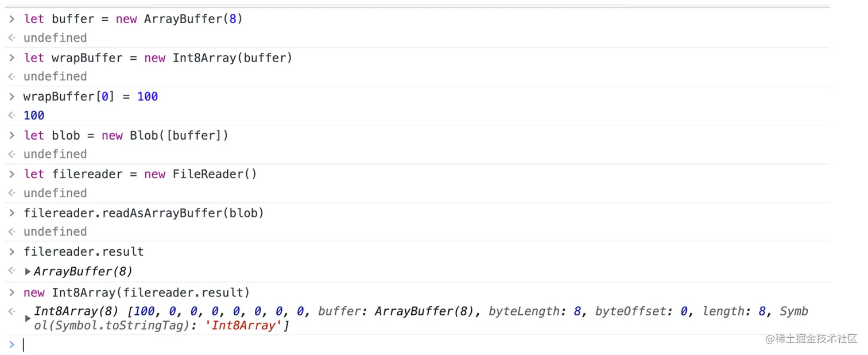Click the blue console prompt chevron

coord(11,345)
